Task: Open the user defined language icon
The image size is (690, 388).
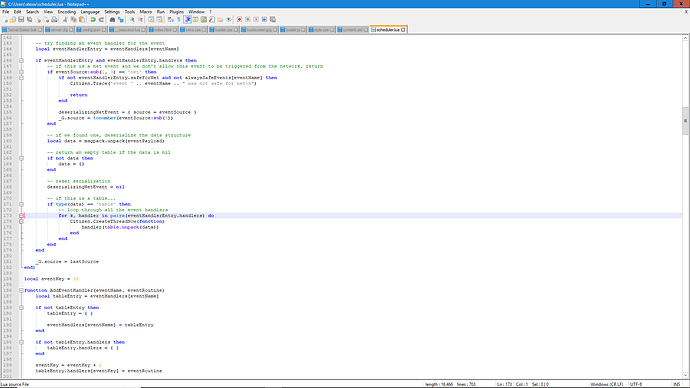Action: (x=195, y=19)
